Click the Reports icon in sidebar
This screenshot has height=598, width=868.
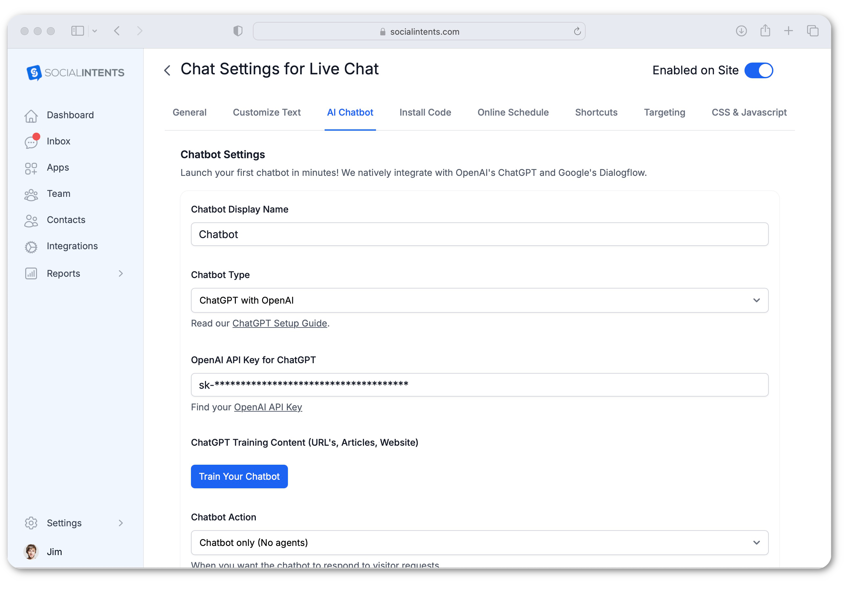pyautogui.click(x=31, y=272)
